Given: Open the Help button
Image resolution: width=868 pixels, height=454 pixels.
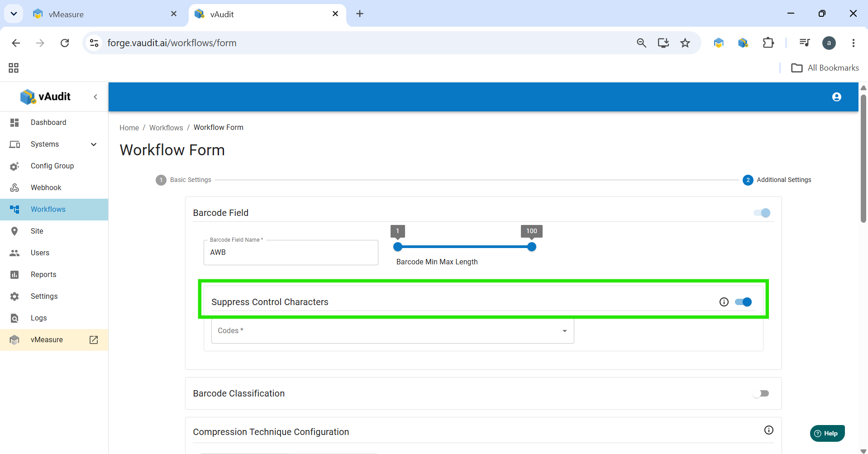Looking at the screenshot, I should (x=827, y=433).
